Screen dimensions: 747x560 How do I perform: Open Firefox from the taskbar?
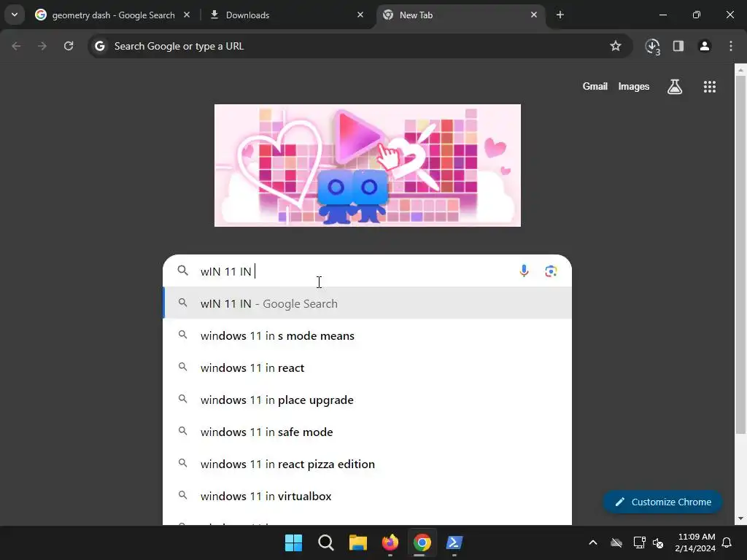coord(390,542)
